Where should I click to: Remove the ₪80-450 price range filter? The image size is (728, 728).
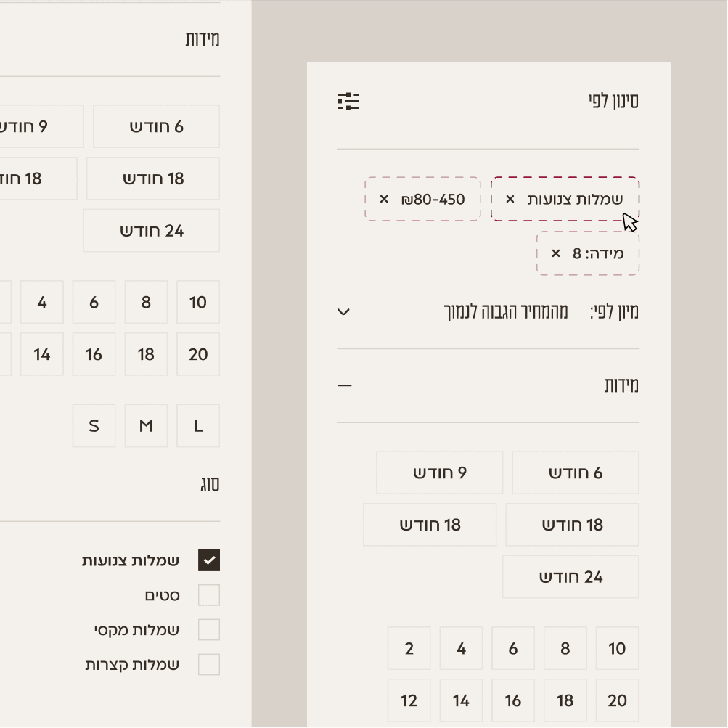point(383,198)
